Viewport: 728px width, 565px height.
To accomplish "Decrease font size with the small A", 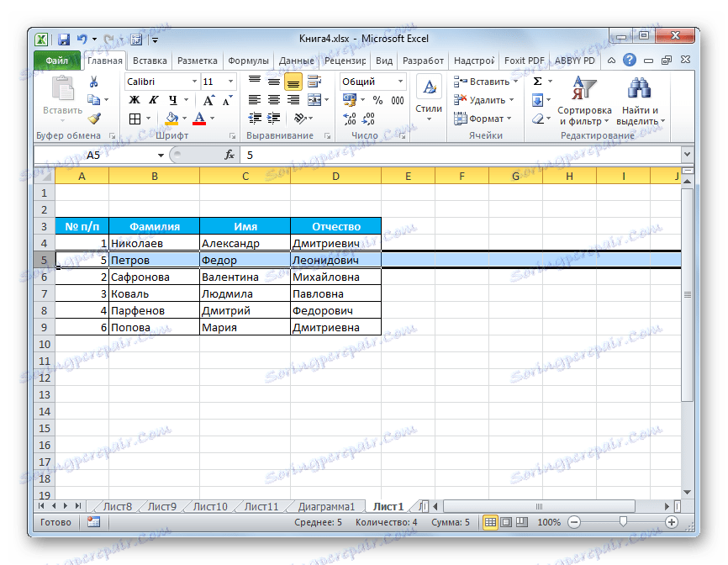I will click(x=228, y=100).
